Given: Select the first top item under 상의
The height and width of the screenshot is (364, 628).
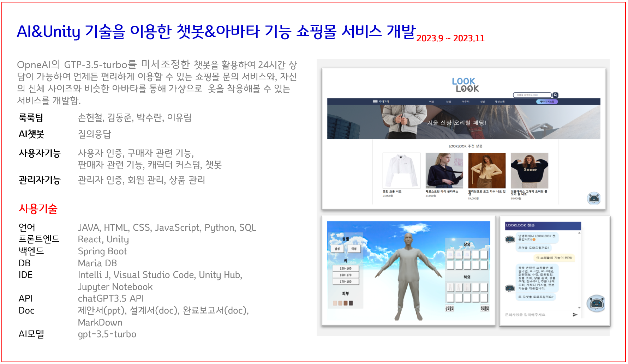Looking at the screenshot, I should click(x=450, y=254).
